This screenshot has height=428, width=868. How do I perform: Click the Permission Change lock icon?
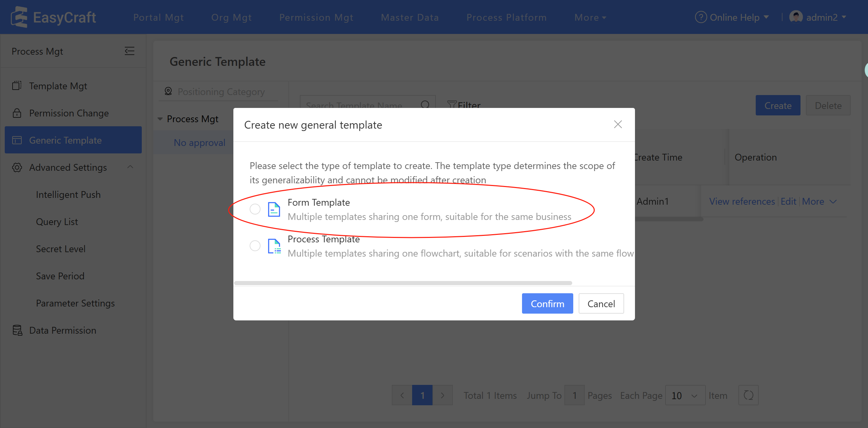point(17,113)
